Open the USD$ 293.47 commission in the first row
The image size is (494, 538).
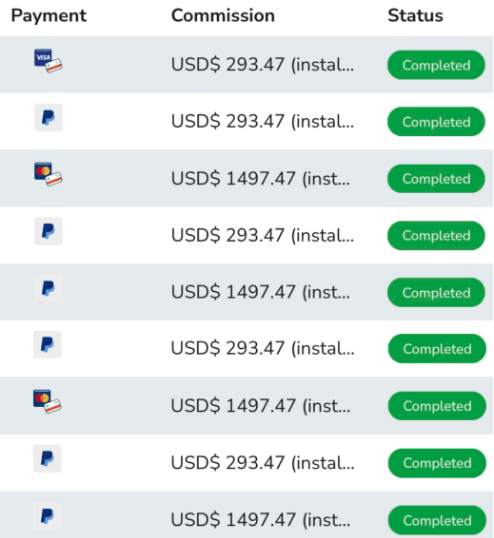(262, 65)
